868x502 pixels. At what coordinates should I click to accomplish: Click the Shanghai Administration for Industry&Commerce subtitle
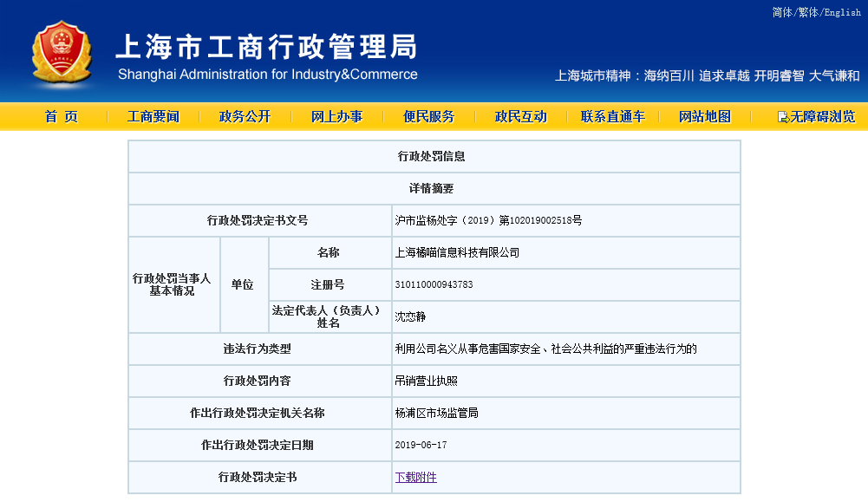click(267, 75)
